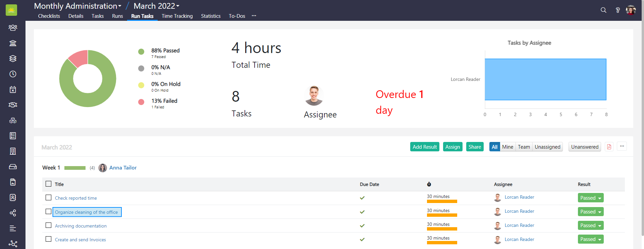The width and height of the screenshot is (644, 249).
Task: Click the share nodes sidebar icon
Action: (13, 213)
